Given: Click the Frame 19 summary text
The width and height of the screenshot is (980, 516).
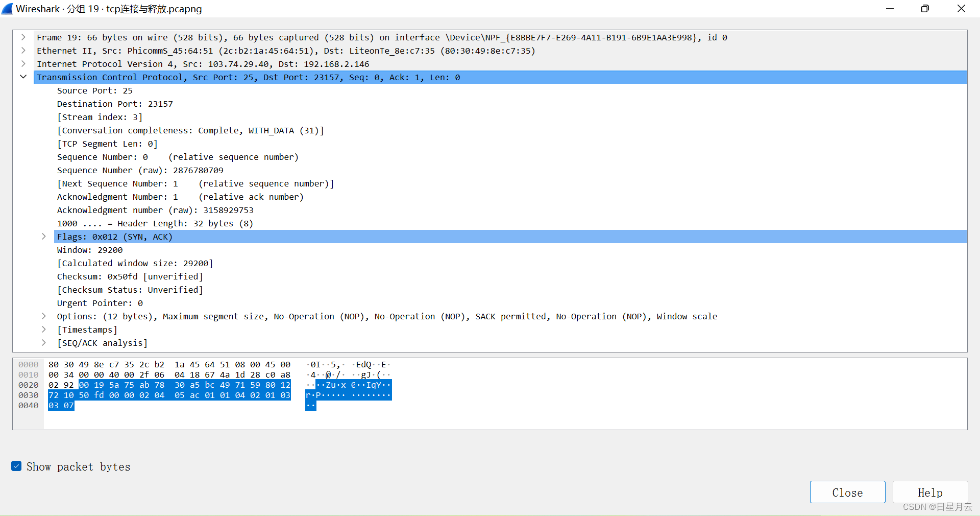Looking at the screenshot, I should pos(382,37).
